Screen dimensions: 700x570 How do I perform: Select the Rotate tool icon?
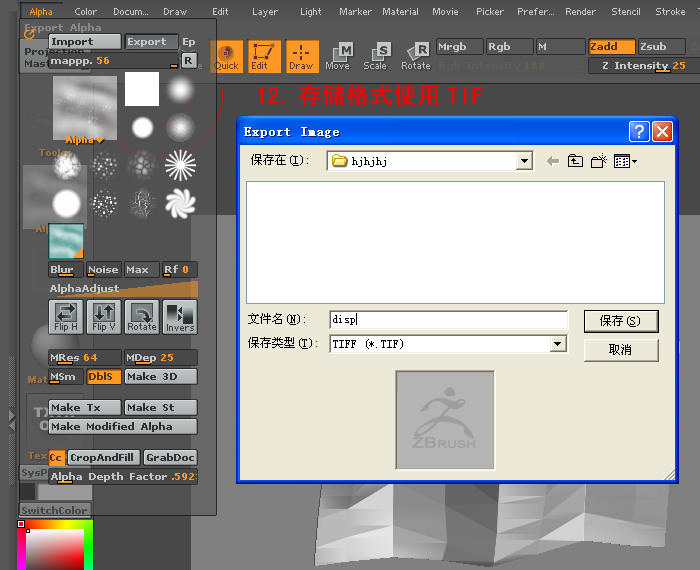coord(416,57)
